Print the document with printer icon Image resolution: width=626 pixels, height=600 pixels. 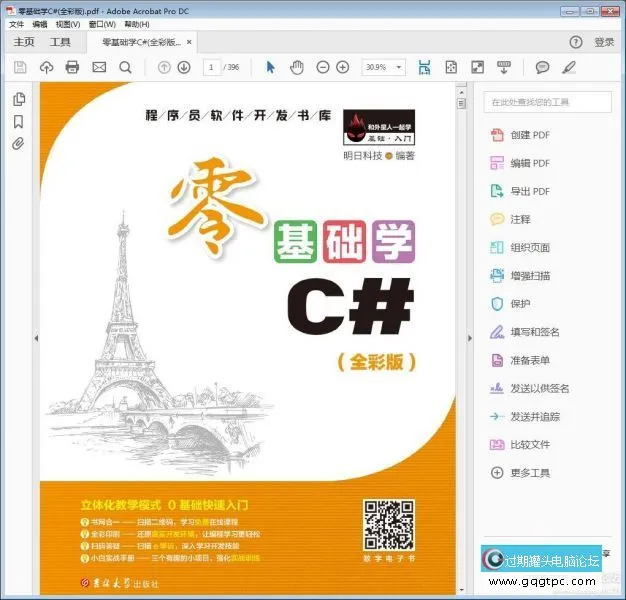(x=72, y=67)
